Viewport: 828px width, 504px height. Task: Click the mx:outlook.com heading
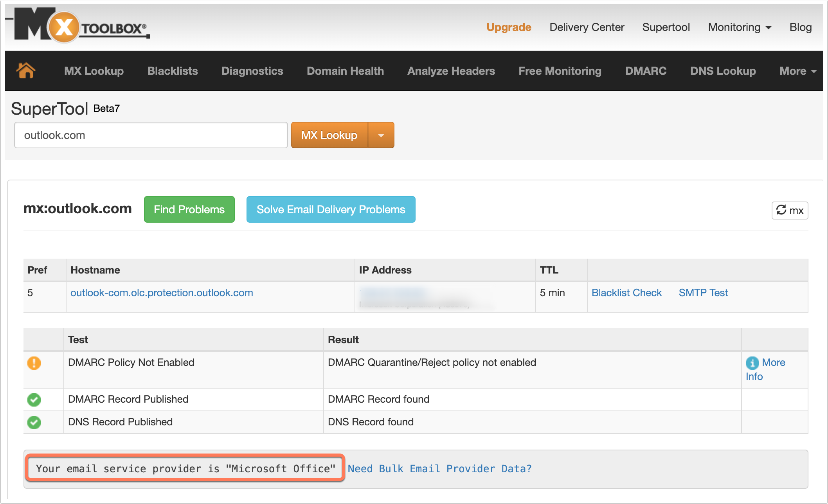77,209
